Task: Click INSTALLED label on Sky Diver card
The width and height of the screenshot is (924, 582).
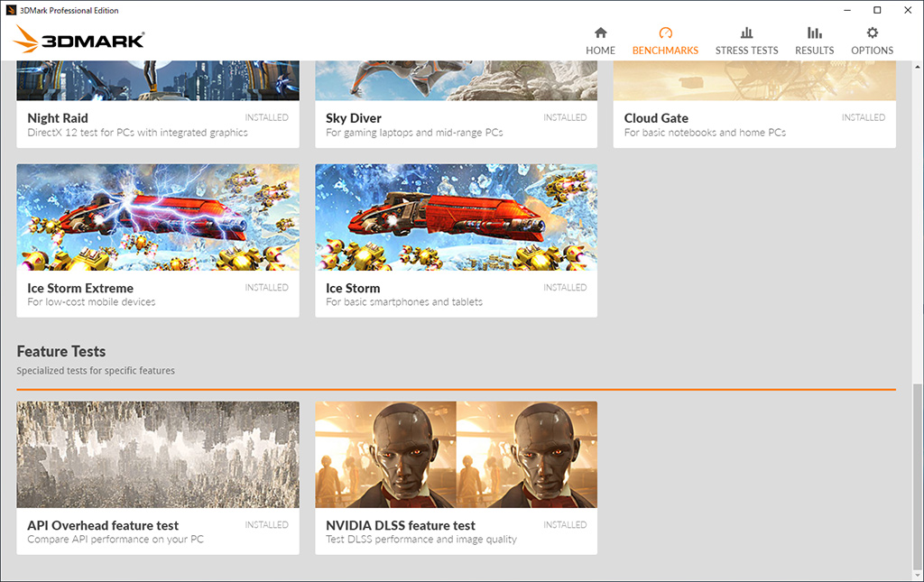Action: [x=565, y=118]
